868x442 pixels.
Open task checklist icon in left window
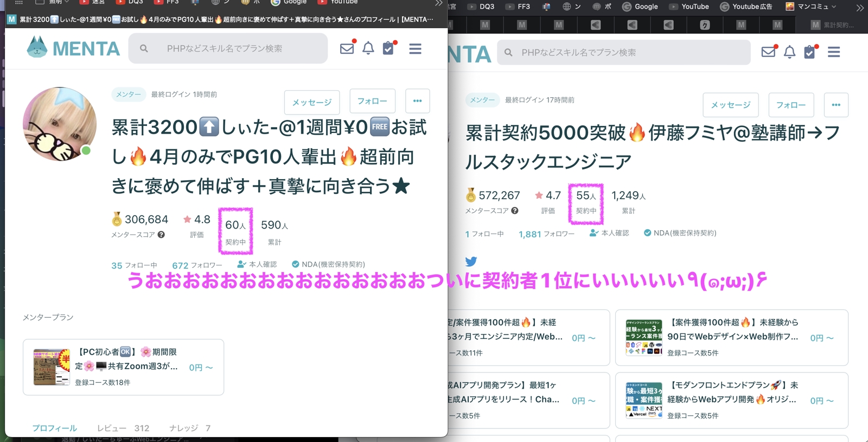[388, 48]
